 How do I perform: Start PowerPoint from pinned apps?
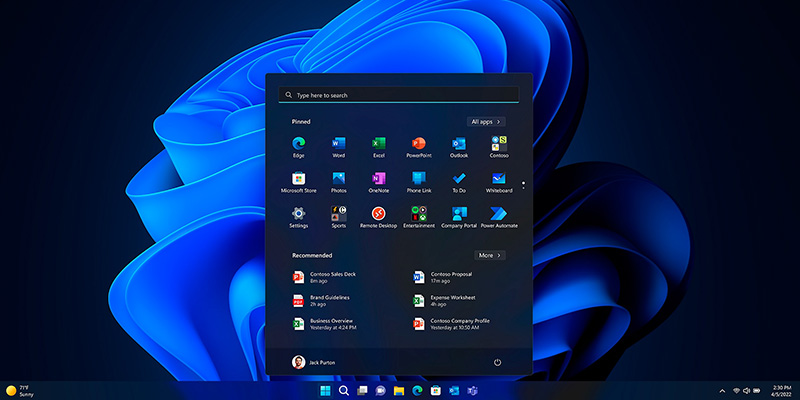click(x=419, y=145)
